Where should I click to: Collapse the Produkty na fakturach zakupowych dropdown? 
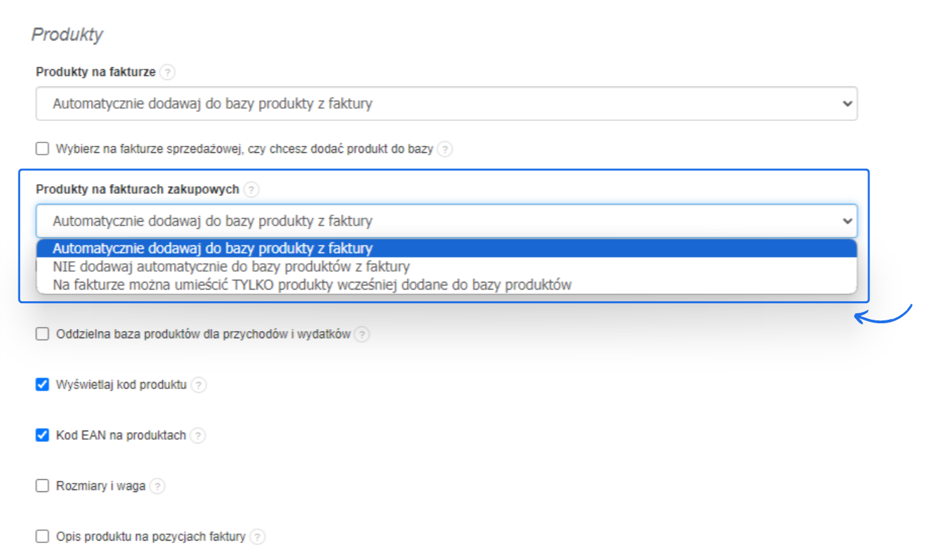click(446, 221)
